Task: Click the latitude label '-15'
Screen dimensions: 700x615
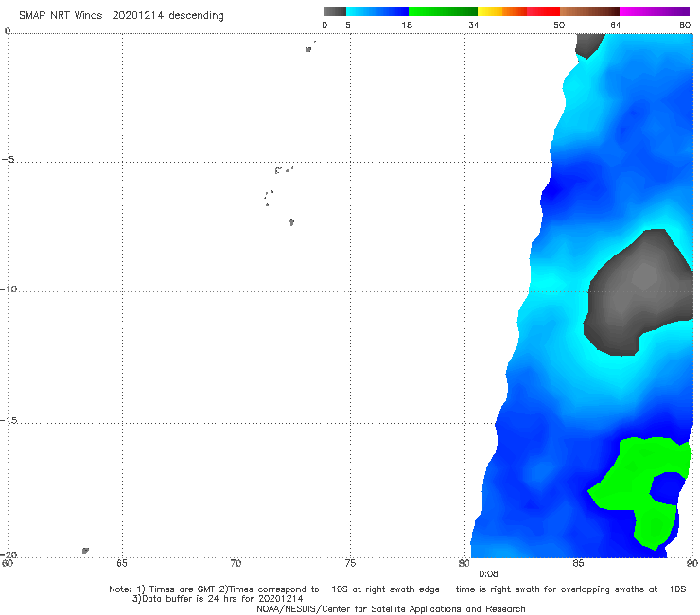Action: point(9,420)
